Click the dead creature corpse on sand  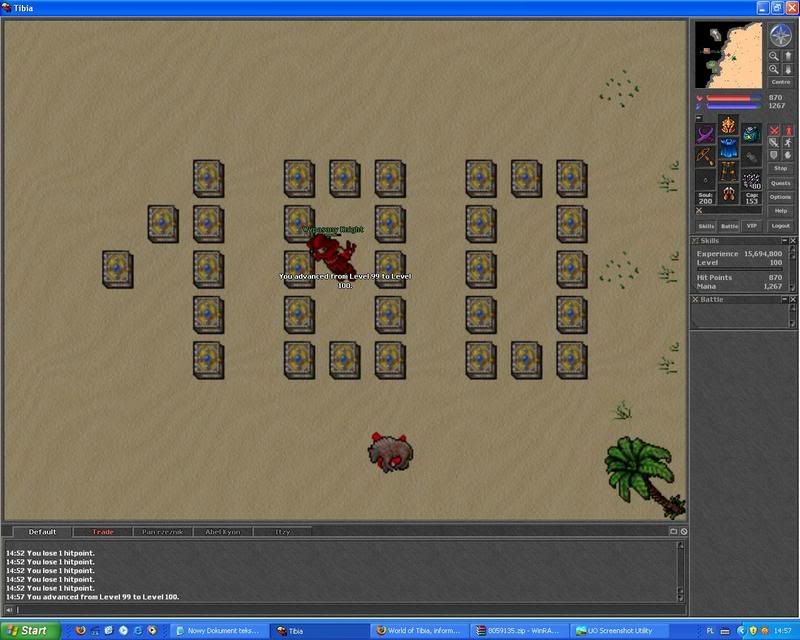[390, 452]
